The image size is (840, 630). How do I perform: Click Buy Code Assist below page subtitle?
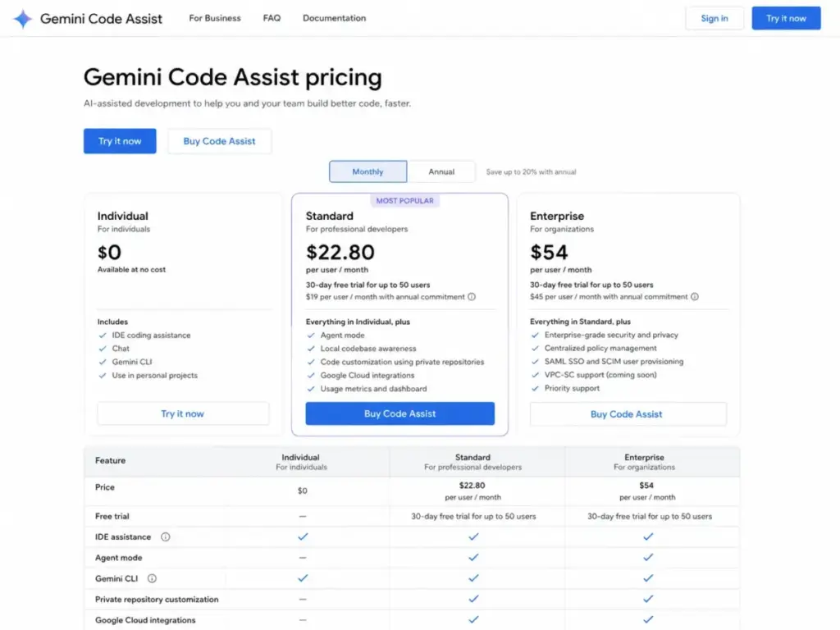click(219, 141)
